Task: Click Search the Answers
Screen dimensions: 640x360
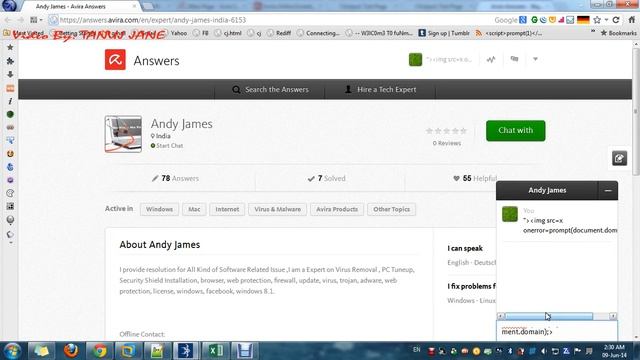Action: tap(271, 89)
